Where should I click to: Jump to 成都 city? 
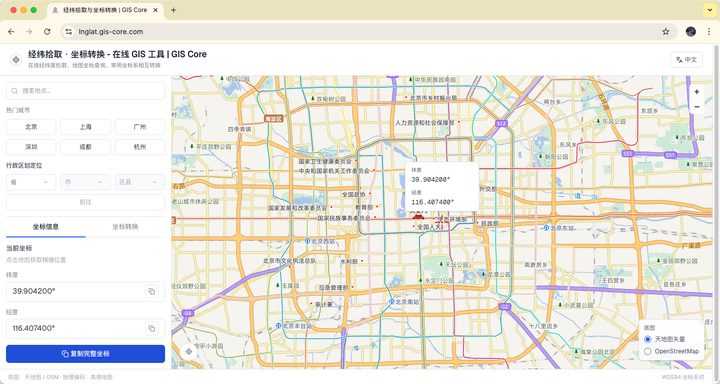click(x=85, y=147)
